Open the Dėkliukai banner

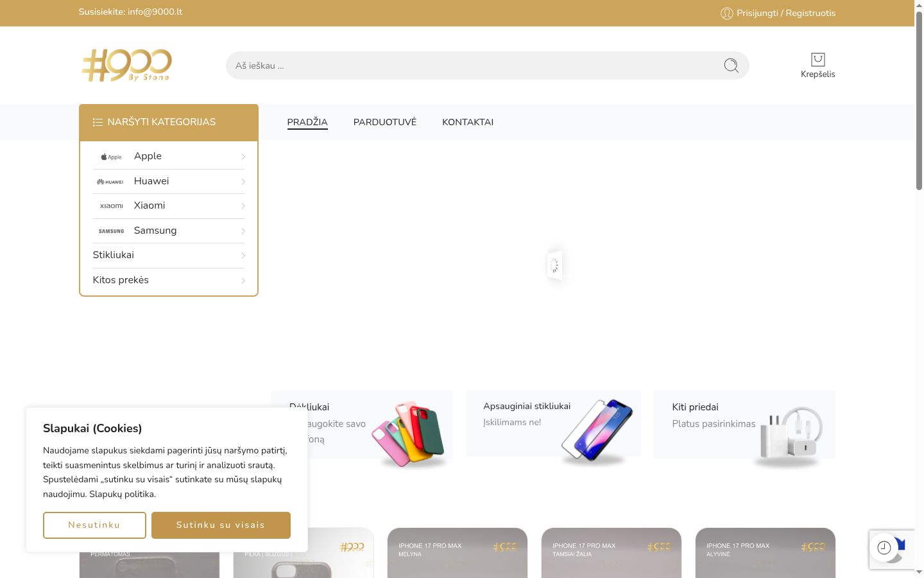[362, 425]
